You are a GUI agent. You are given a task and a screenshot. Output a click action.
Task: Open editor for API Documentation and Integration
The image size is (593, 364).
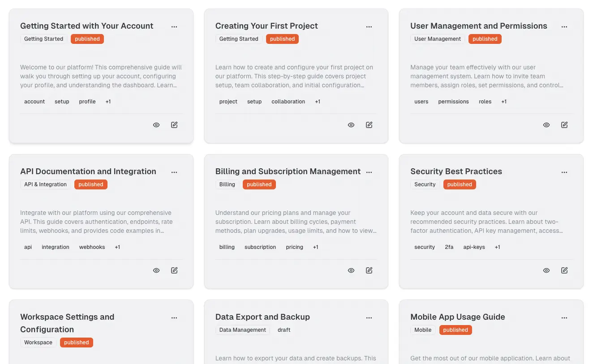174,270
